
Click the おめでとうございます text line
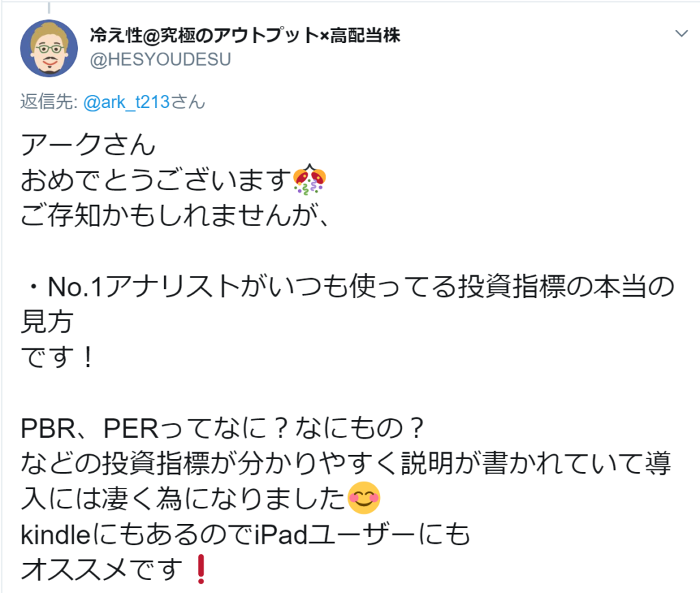157,180
